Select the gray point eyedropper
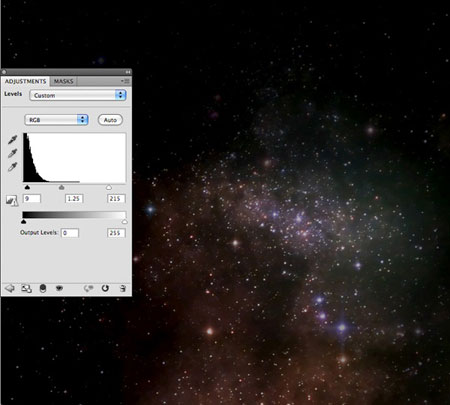Image resolution: width=450 pixels, height=405 pixels. [x=12, y=153]
